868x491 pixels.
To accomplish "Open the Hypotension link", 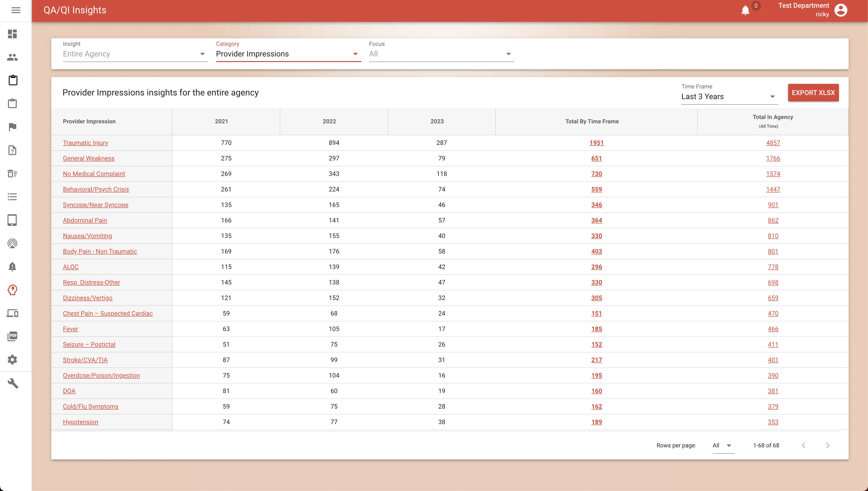I will 81,422.
